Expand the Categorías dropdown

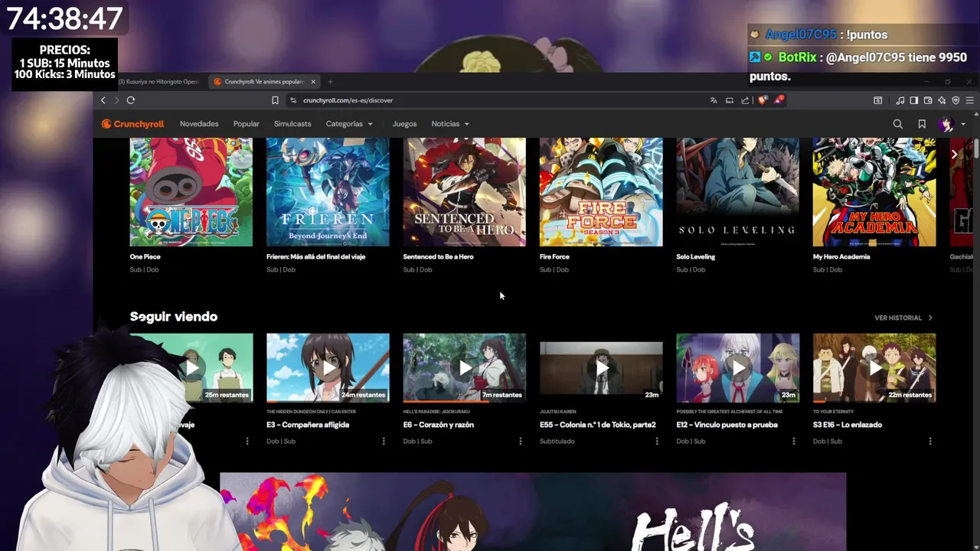click(x=349, y=124)
